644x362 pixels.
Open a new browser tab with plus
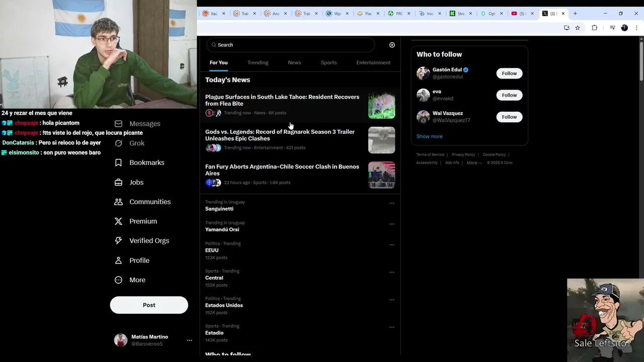pyautogui.click(x=575, y=14)
